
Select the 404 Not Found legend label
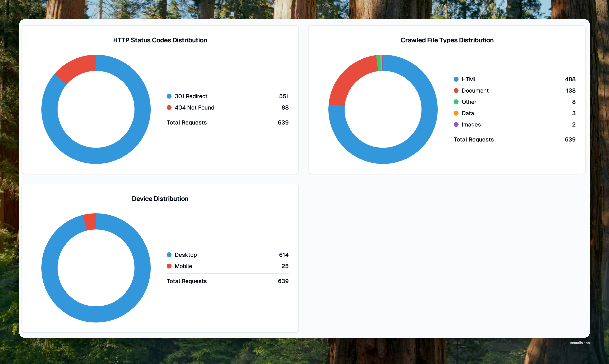194,107
